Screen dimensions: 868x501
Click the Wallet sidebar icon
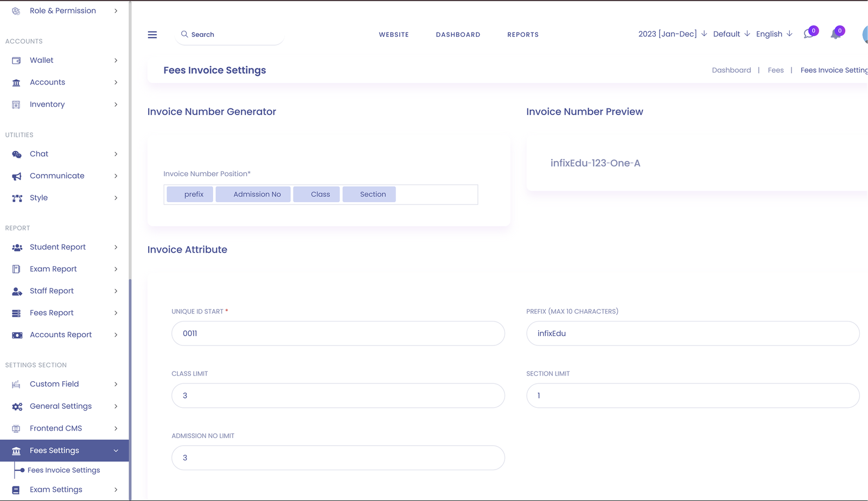pyautogui.click(x=17, y=60)
